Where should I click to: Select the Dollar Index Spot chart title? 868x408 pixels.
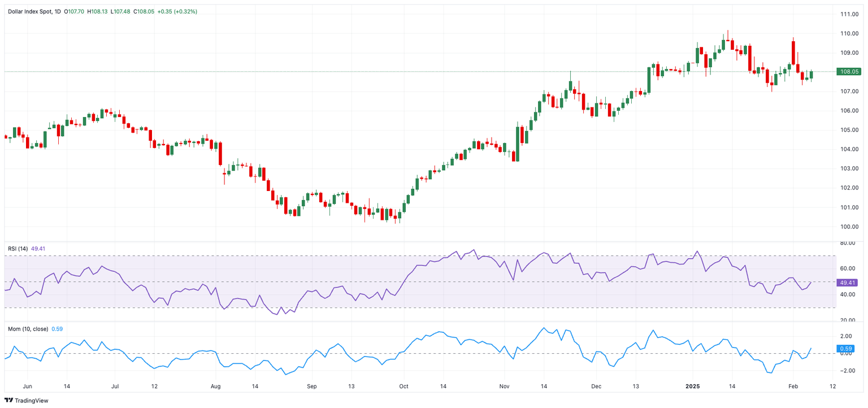click(x=34, y=11)
